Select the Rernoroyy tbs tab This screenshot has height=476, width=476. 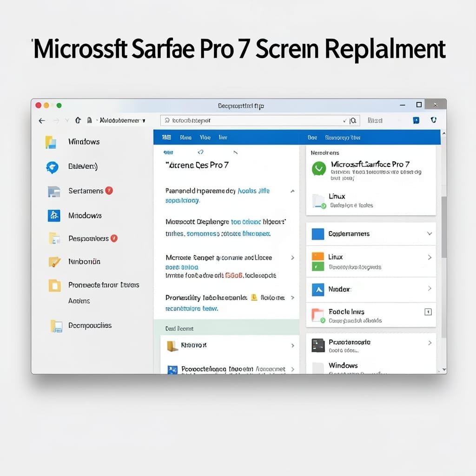pyautogui.click(x=343, y=138)
